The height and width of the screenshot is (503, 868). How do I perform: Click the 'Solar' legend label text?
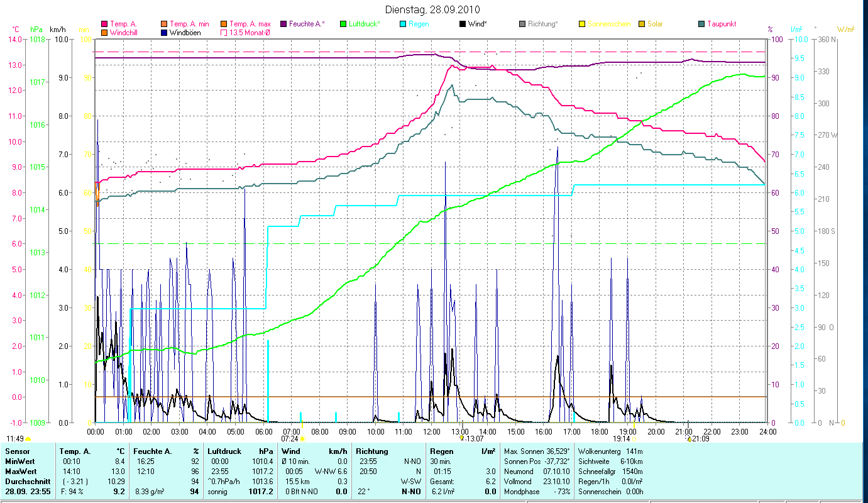(655, 24)
